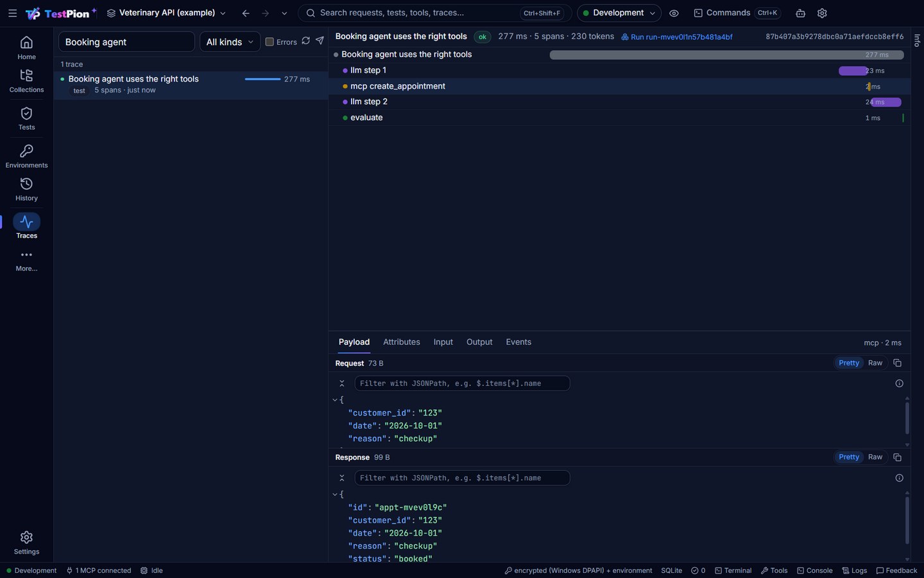Open Environments in the sidebar

pyautogui.click(x=26, y=157)
